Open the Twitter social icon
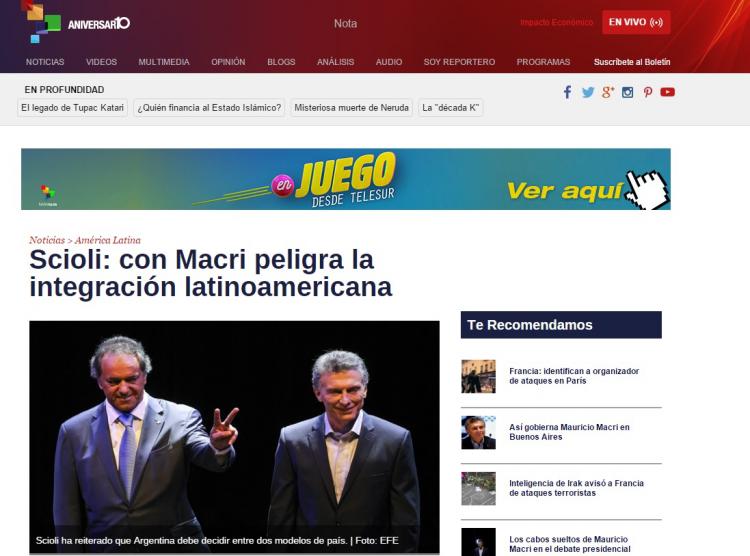This screenshot has height=556, width=750. [x=588, y=92]
